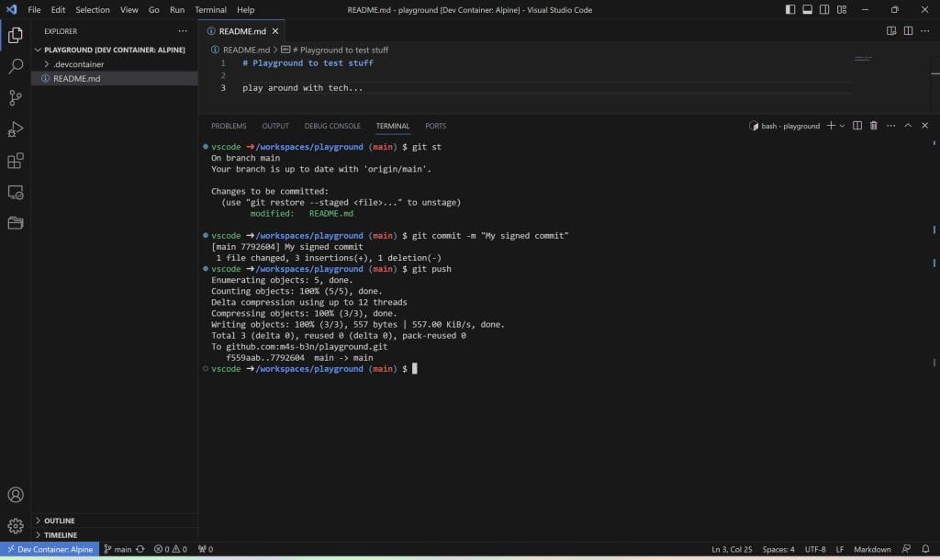Split the terminal
This screenshot has height=560, width=940.
(856, 126)
